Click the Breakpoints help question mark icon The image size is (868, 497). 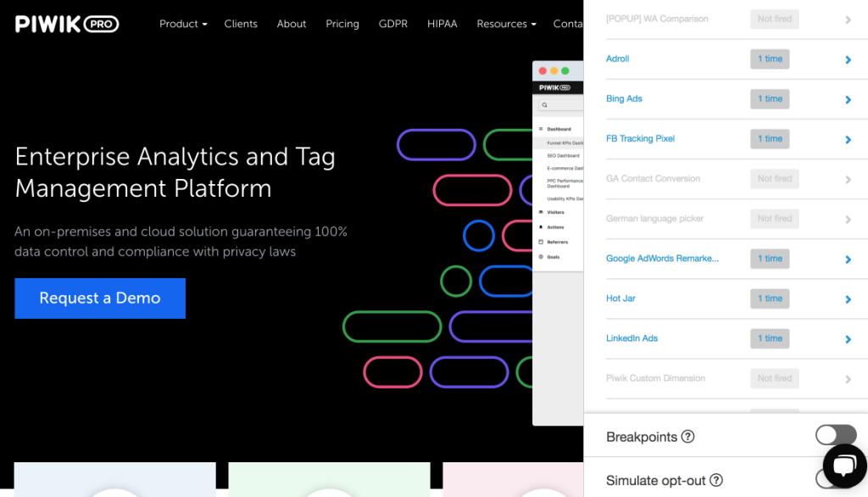tap(687, 437)
